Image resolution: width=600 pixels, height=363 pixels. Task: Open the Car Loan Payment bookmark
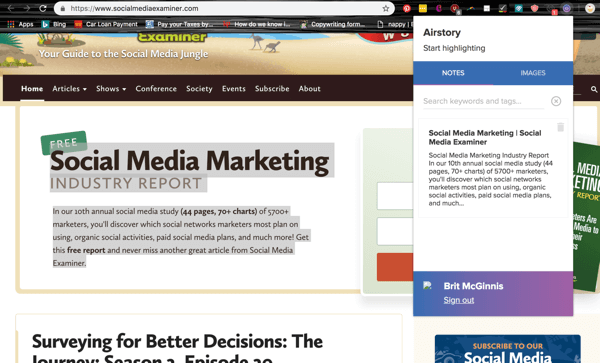(106, 24)
